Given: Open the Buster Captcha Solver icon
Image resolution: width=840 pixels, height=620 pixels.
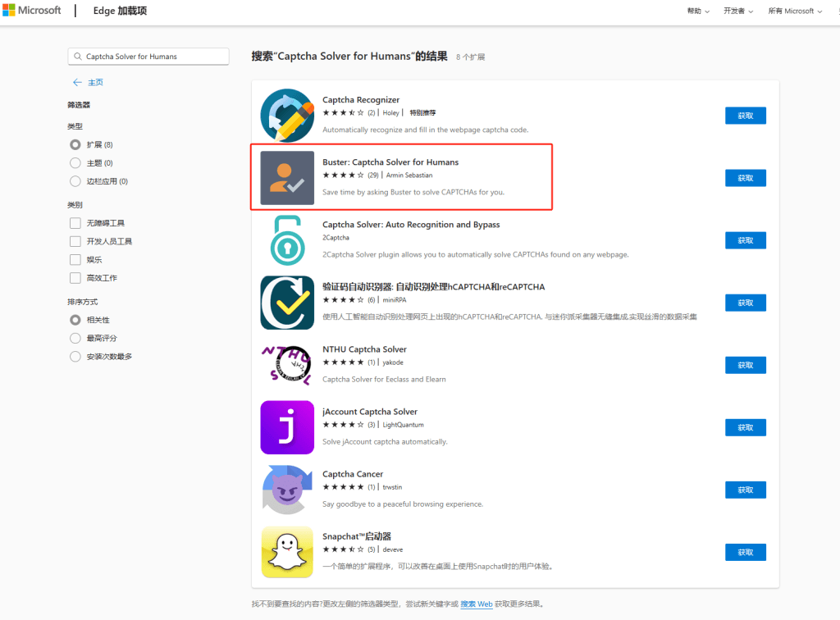Looking at the screenshot, I should click(287, 178).
